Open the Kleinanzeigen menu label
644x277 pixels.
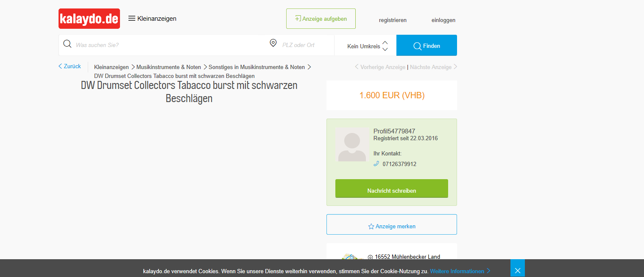157,19
